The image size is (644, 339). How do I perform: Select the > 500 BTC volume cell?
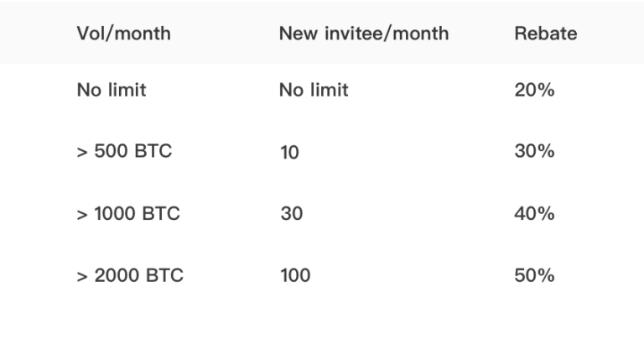coord(124,151)
